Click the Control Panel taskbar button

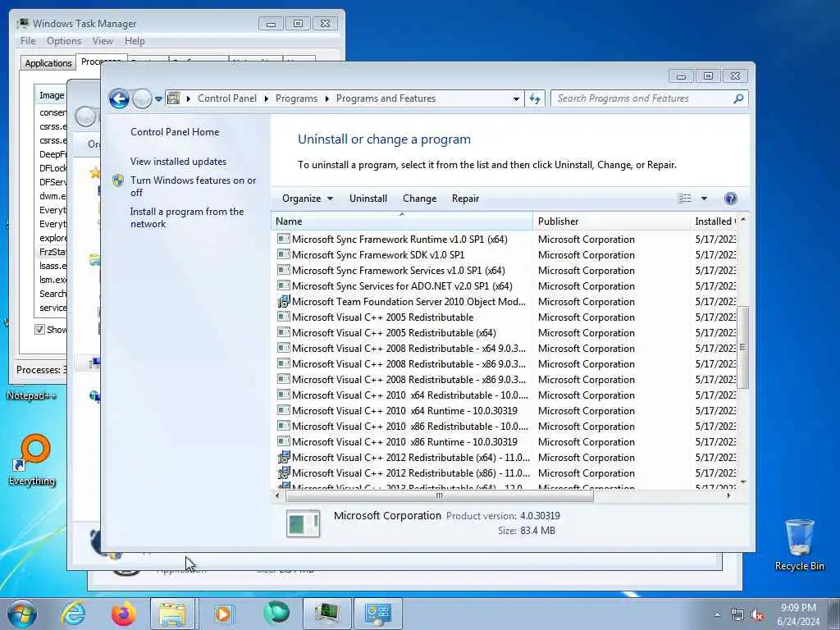pyautogui.click(x=377, y=614)
